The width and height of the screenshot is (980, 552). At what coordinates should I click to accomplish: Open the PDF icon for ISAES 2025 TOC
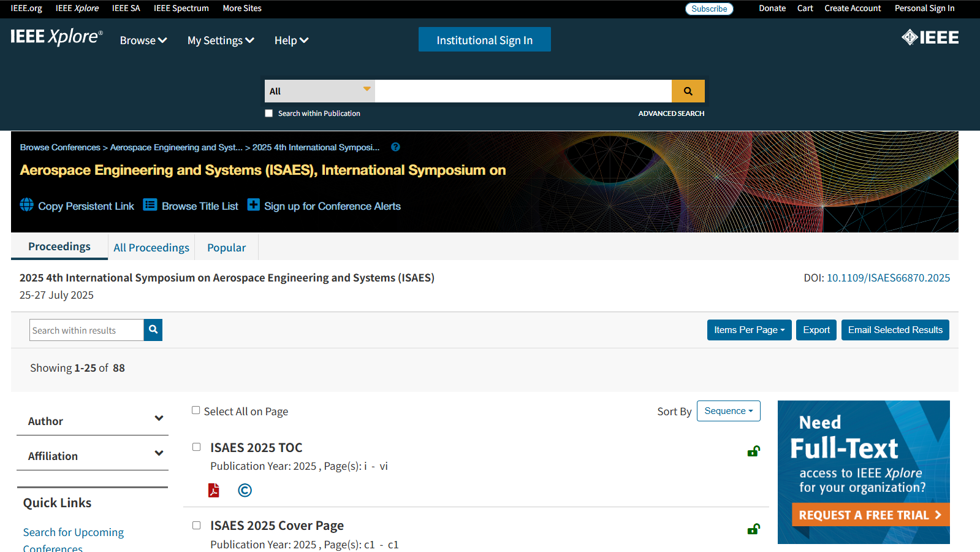click(x=214, y=490)
